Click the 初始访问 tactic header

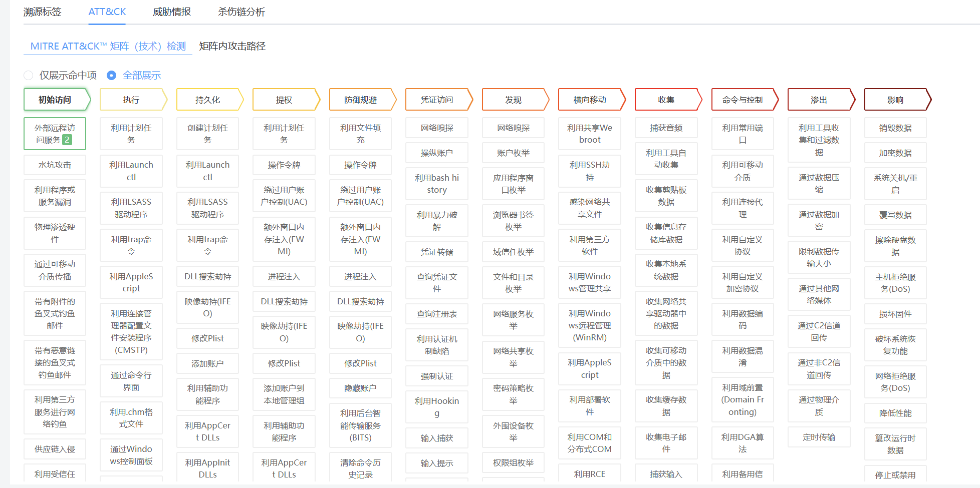point(55,100)
